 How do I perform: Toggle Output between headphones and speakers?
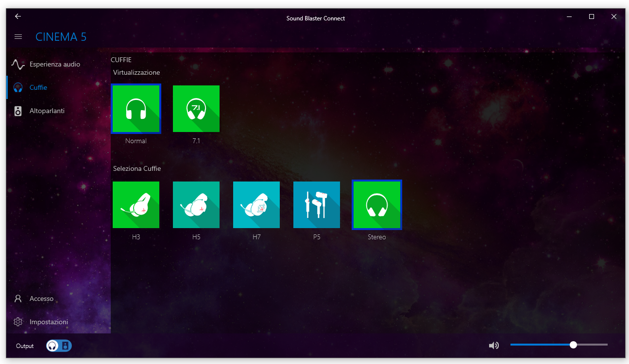(x=59, y=346)
